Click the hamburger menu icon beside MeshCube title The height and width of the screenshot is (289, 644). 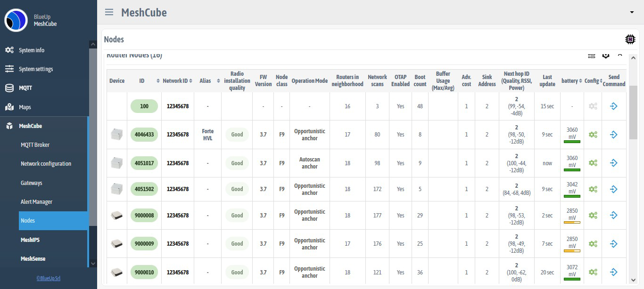(x=109, y=12)
